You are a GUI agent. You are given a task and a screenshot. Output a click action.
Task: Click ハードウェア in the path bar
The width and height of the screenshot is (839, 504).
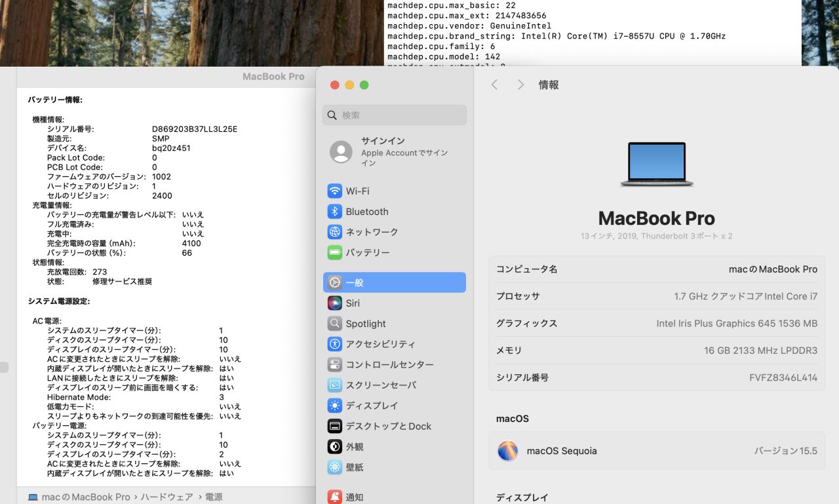coord(166,497)
